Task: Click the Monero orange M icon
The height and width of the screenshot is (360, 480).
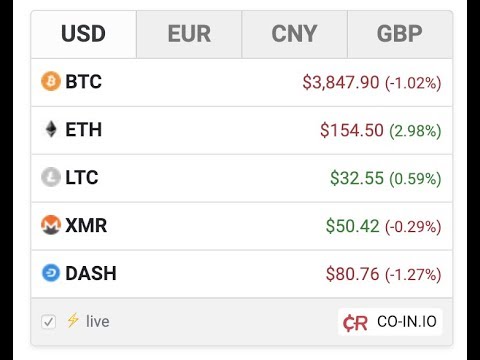Action: (x=51, y=225)
